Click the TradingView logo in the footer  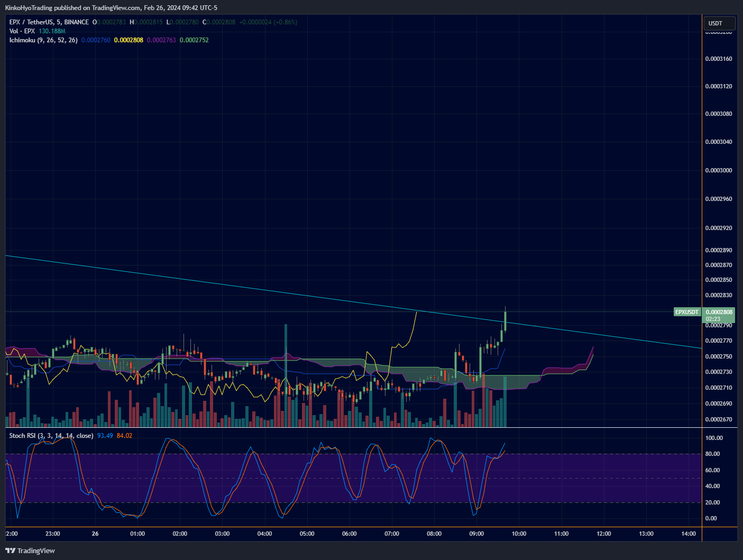click(30, 550)
